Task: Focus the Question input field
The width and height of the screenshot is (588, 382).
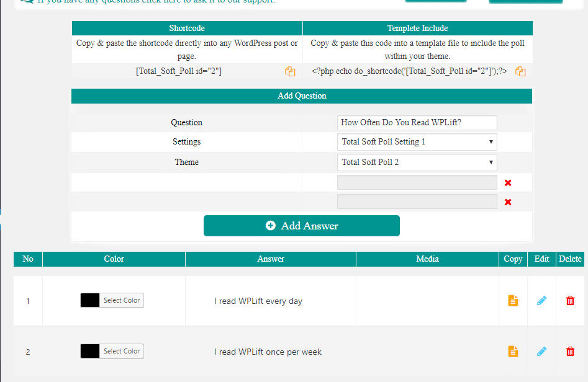Action: click(417, 122)
